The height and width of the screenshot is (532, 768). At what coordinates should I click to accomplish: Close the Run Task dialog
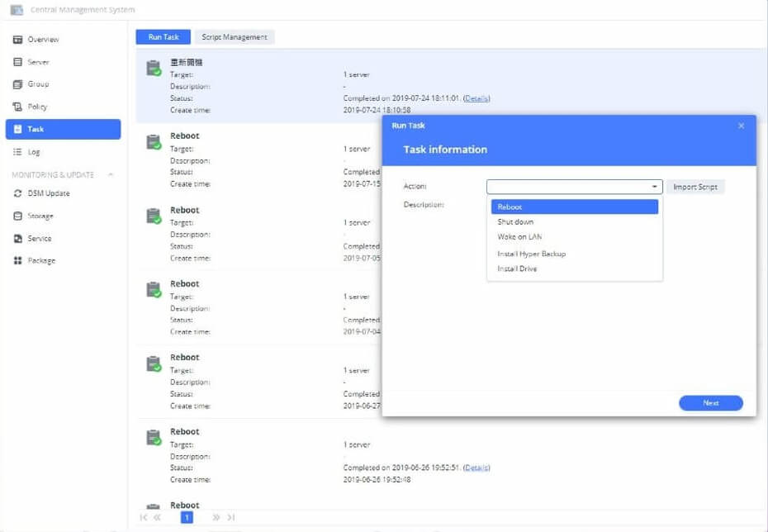coord(741,126)
